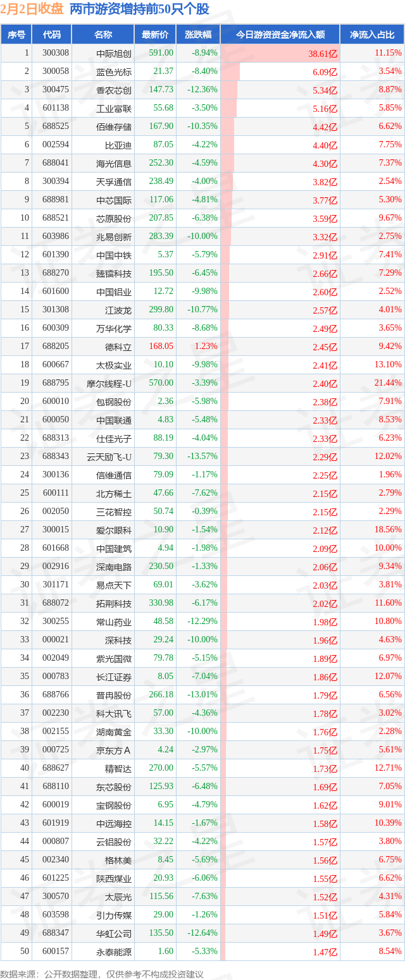Screen dimensions: 405x980
Task: Click the 代码 column header
Action: pos(51,35)
